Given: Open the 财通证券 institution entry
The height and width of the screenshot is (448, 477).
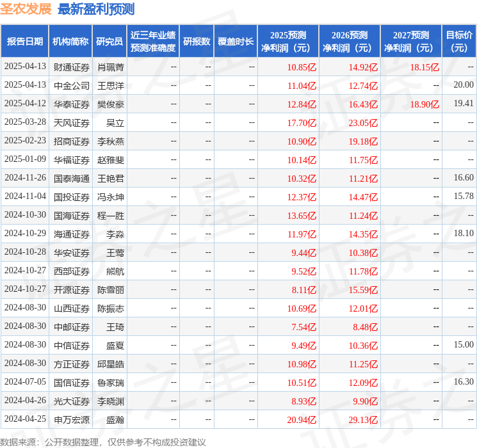Looking at the screenshot, I should point(72,67).
